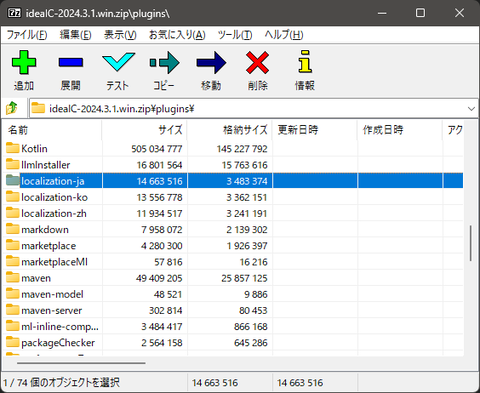Open the ヘルプ(H) menu
The height and width of the screenshot is (393, 480).
284,35
